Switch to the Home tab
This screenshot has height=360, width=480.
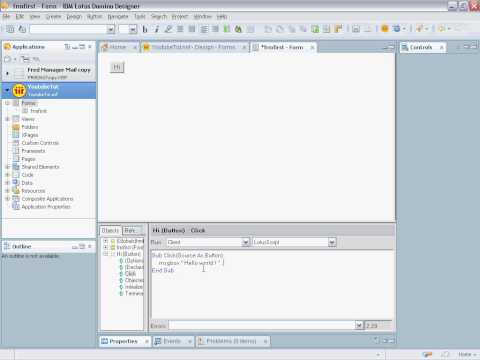[x=118, y=47]
